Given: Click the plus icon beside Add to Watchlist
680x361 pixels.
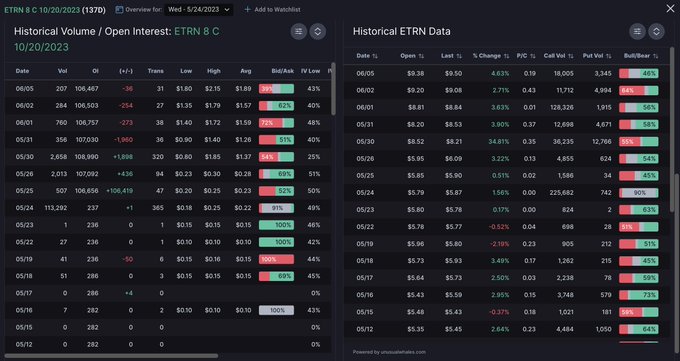Looking at the screenshot, I should [x=247, y=10].
